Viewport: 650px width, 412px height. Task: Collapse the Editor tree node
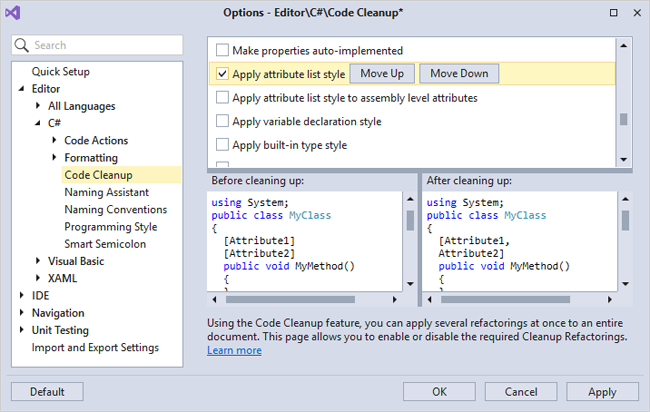pyautogui.click(x=22, y=89)
